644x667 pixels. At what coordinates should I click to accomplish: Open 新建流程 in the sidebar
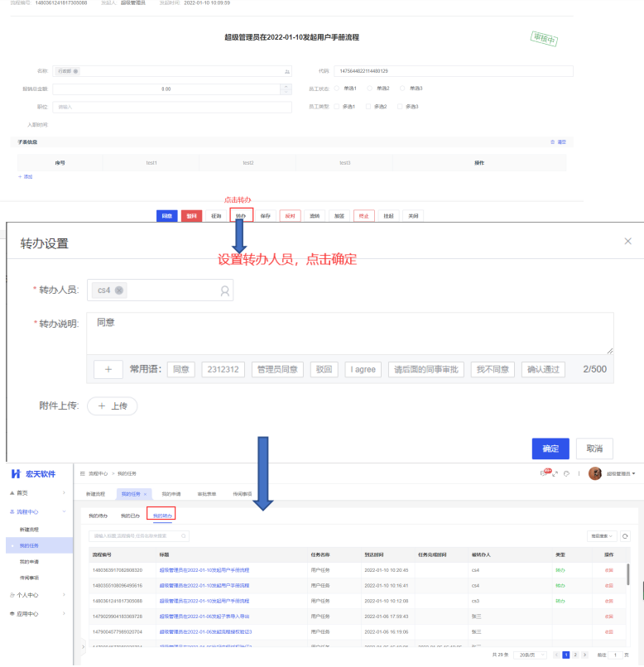coord(29,529)
